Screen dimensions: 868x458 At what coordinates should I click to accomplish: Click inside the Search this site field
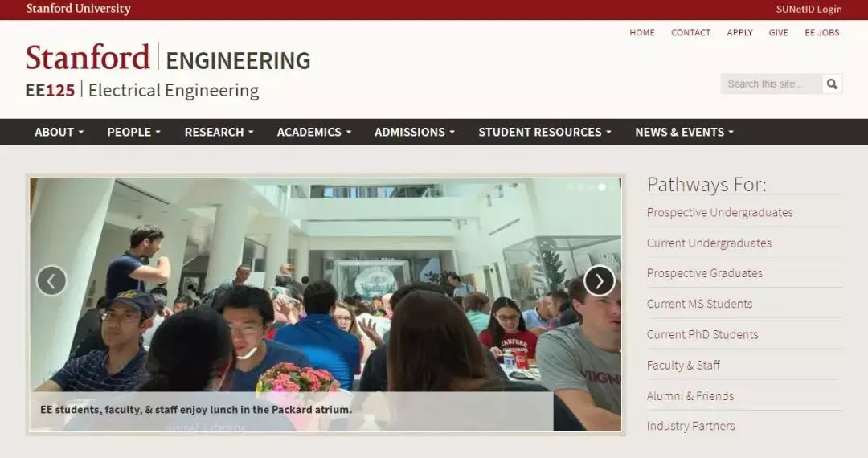tap(772, 84)
